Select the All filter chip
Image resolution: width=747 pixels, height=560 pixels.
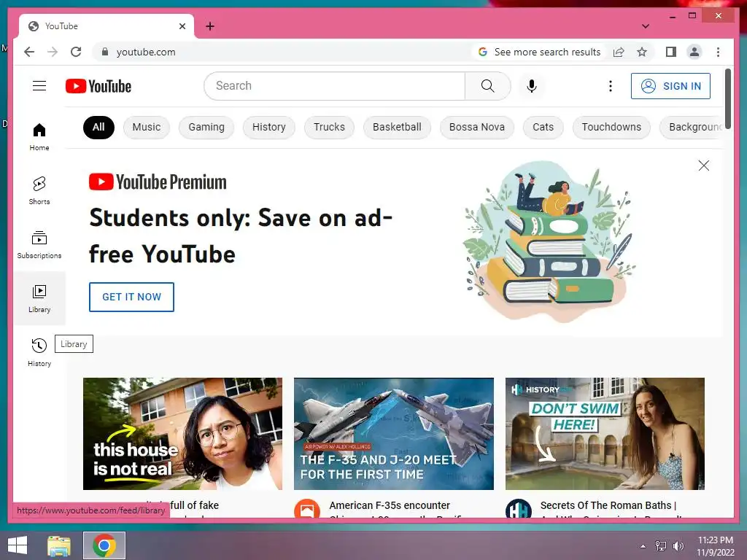(98, 127)
